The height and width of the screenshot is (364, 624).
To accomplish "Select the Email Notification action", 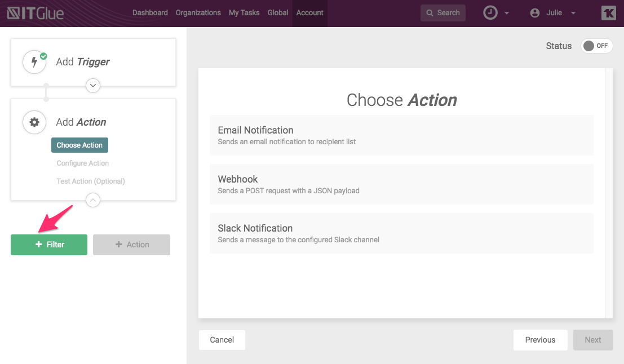I will (401, 135).
